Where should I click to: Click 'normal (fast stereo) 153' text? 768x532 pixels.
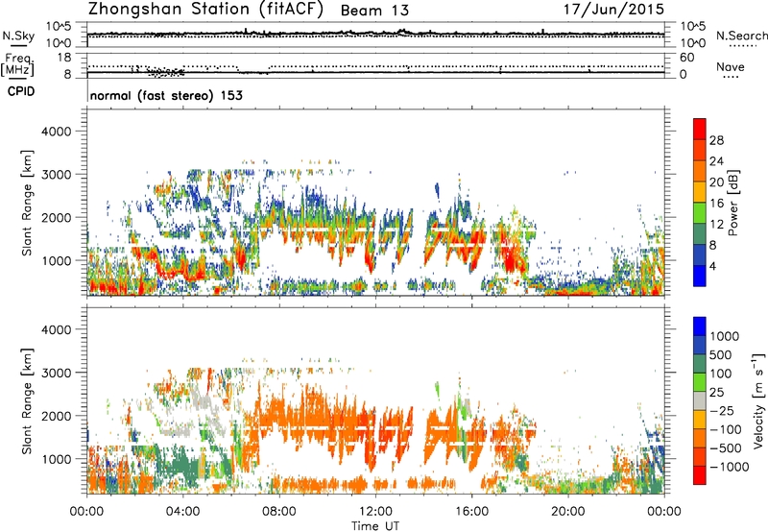[166, 95]
